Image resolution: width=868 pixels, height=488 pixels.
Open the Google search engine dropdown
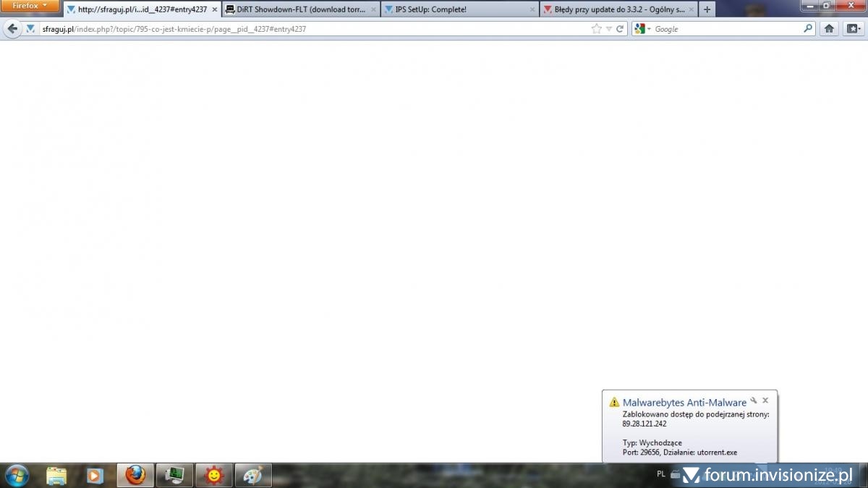(x=642, y=29)
